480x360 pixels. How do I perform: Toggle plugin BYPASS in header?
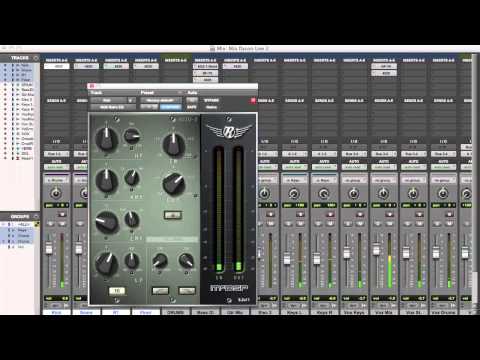click(211, 100)
